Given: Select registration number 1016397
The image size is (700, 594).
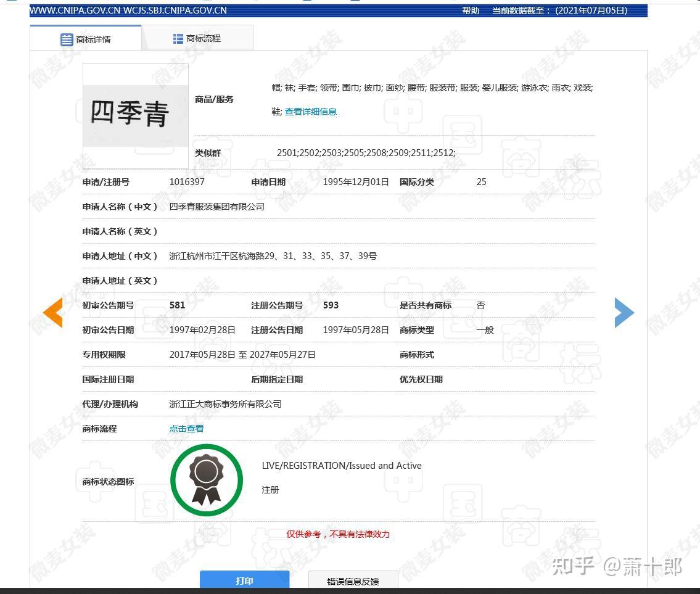Looking at the screenshot, I should point(187,182).
